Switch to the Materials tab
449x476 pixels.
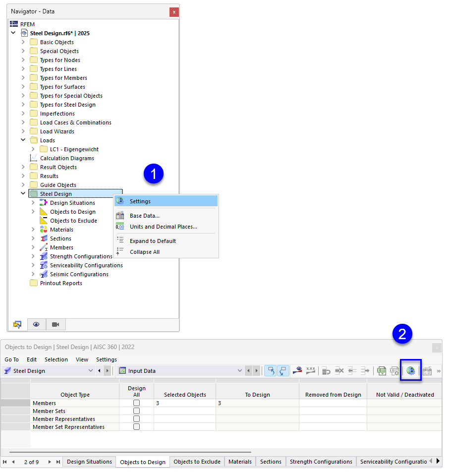pos(239,462)
